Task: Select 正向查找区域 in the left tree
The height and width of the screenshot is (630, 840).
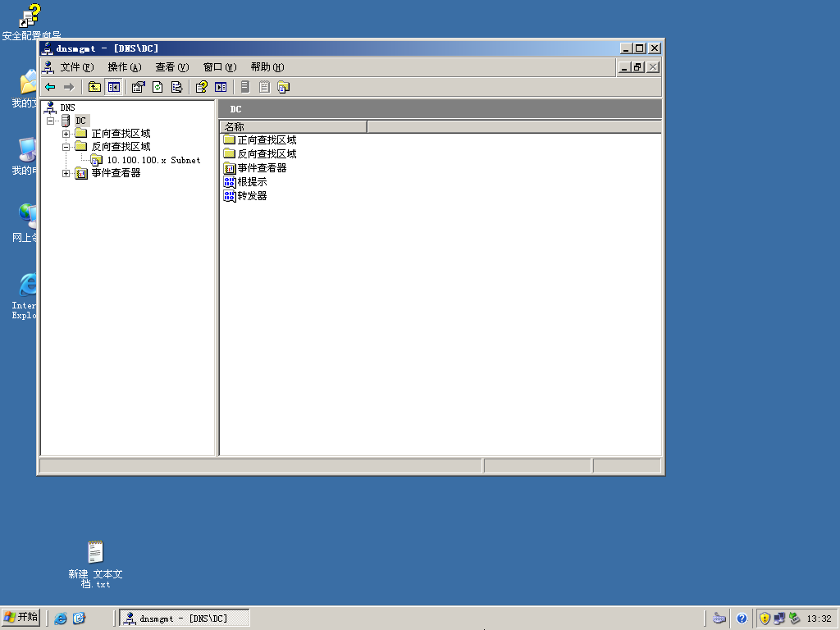Action: (121, 134)
